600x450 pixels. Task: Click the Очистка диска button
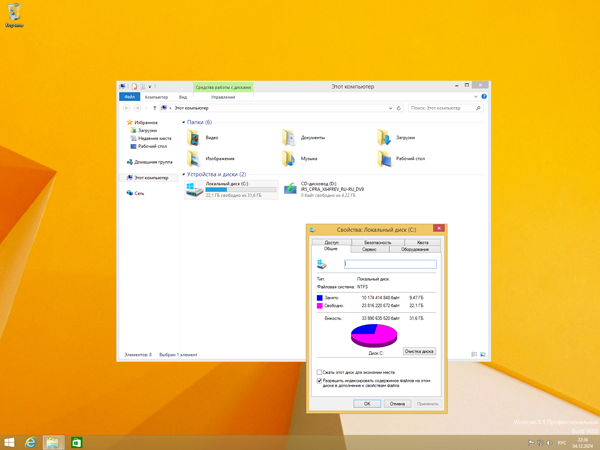419,351
